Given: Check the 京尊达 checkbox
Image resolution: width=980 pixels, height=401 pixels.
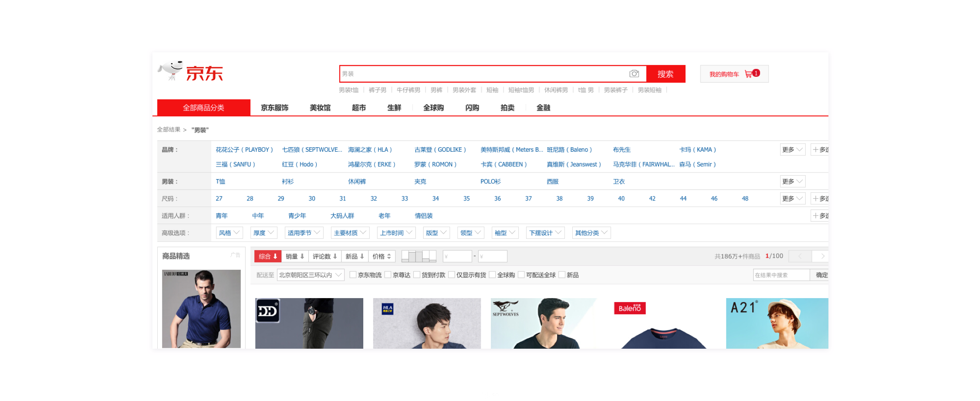Looking at the screenshot, I should 388,275.
